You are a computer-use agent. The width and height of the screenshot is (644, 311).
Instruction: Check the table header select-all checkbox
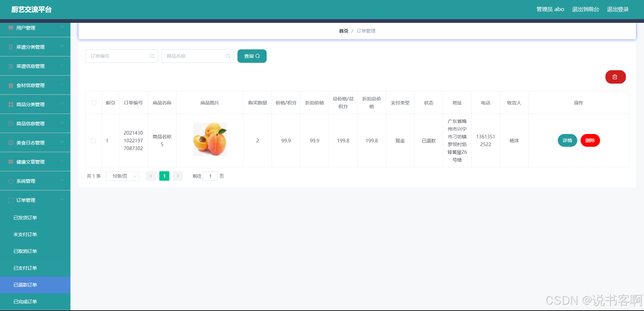point(94,103)
